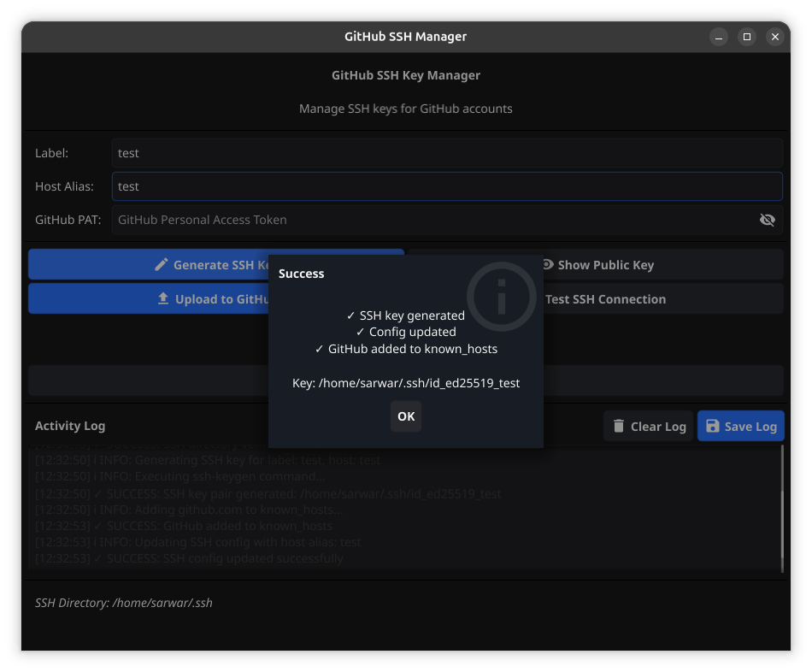Click the Show Public Key button
812x672 pixels.
tap(596, 265)
